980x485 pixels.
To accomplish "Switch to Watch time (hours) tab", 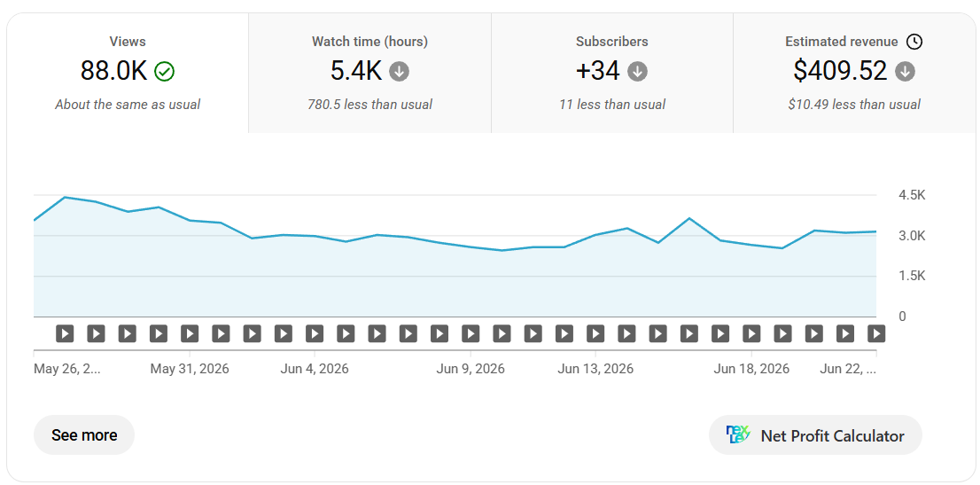I will pyautogui.click(x=369, y=74).
